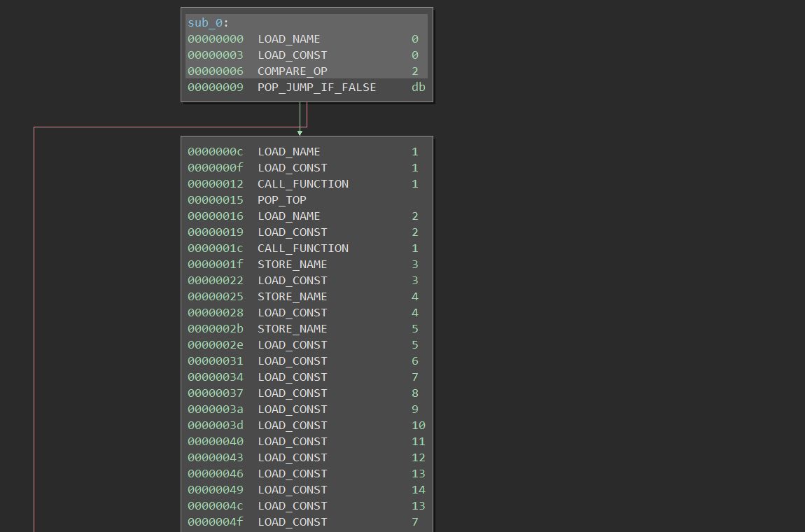The image size is (805, 532).
Task: Select LOAD_CONST at address 00000022
Action: (292, 281)
